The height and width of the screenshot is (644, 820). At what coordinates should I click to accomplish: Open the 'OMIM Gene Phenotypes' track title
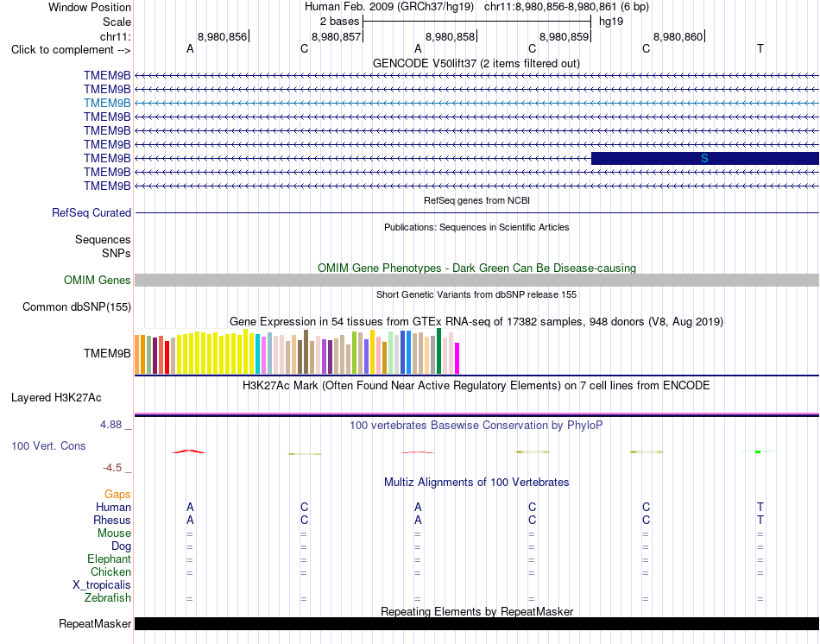(476, 268)
